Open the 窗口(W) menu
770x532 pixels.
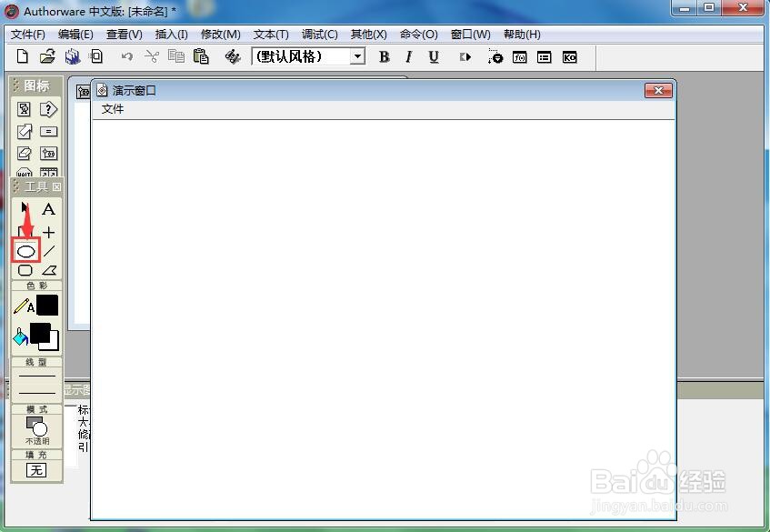470,35
